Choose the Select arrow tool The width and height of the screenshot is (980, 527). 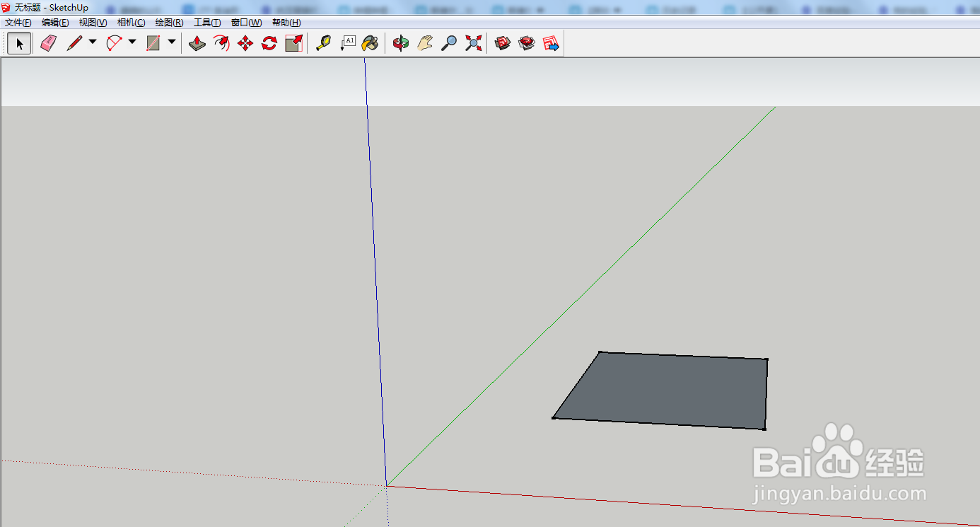19,44
